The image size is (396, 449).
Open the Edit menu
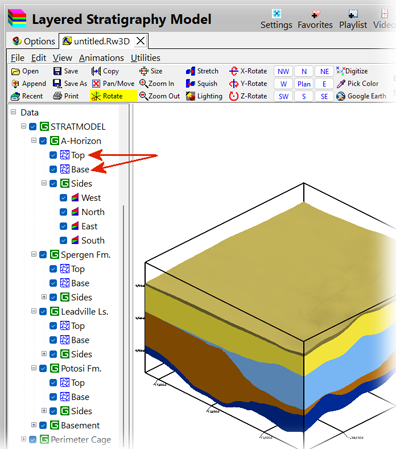point(39,58)
